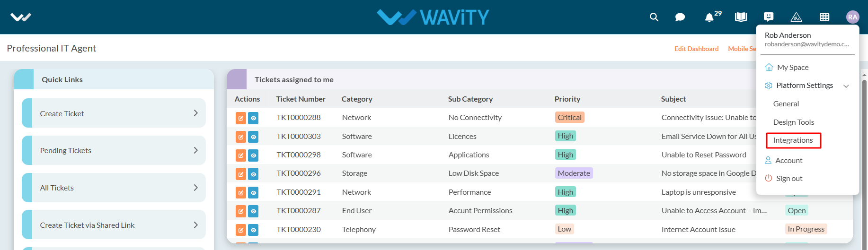
Task: Click 'Password Reset' sub category cell
Action: pos(474,230)
